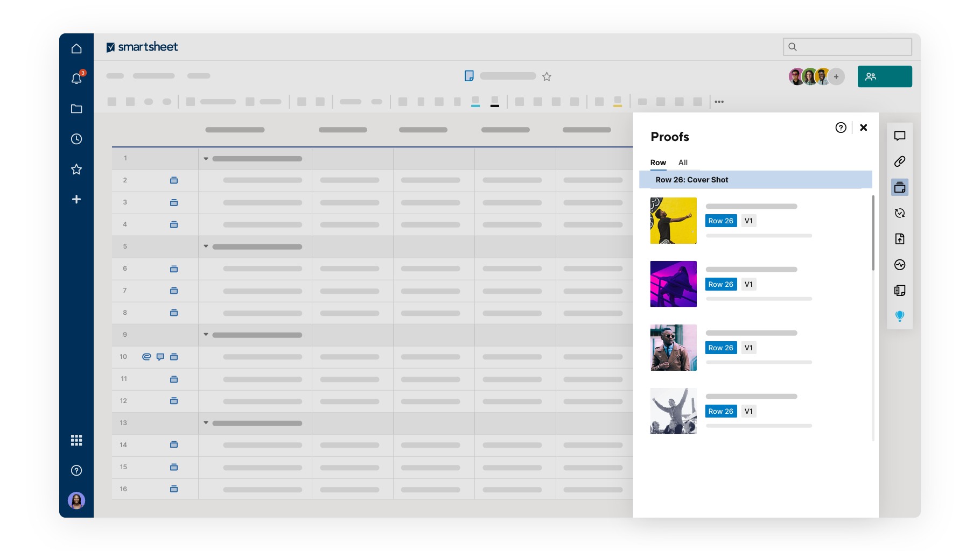Open notifications from the bell icon

(x=76, y=78)
